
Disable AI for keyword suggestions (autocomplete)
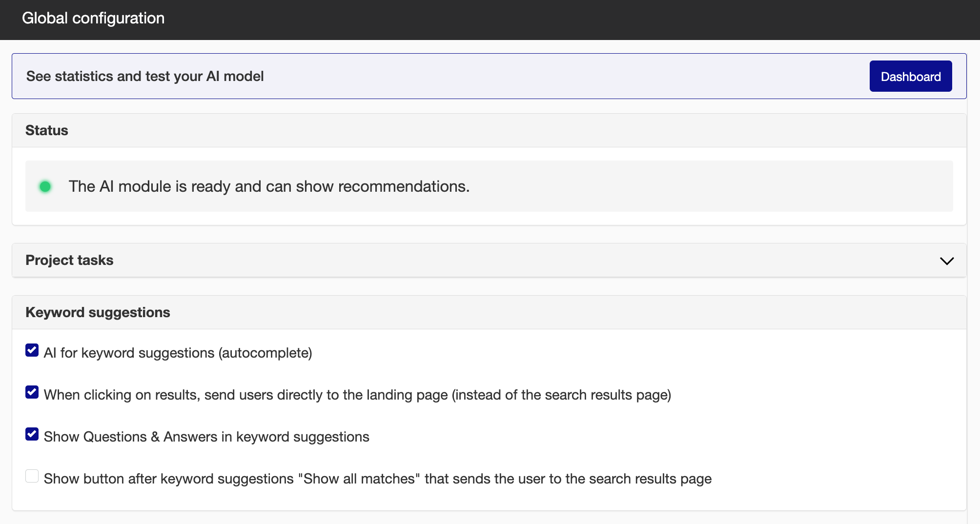[32, 350]
